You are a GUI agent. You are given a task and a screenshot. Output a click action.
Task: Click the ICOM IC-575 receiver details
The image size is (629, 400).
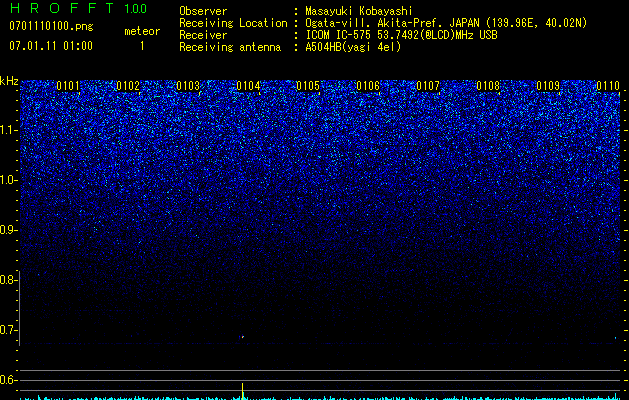click(401, 35)
